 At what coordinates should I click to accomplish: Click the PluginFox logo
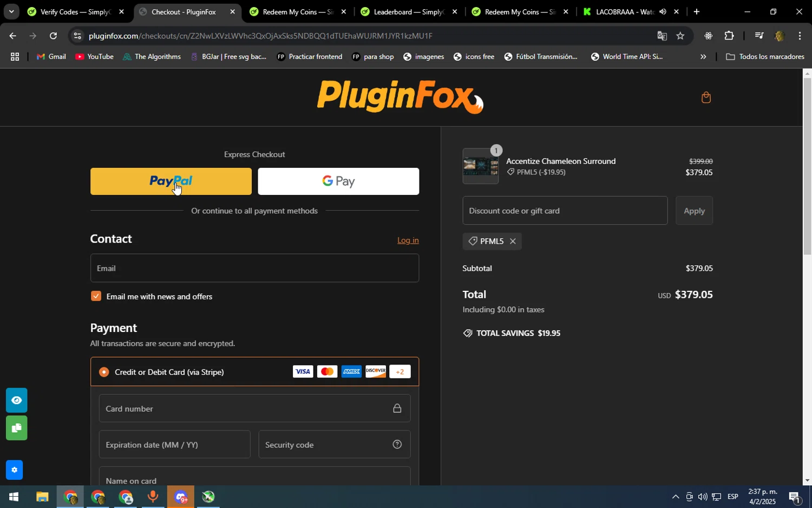point(401,97)
